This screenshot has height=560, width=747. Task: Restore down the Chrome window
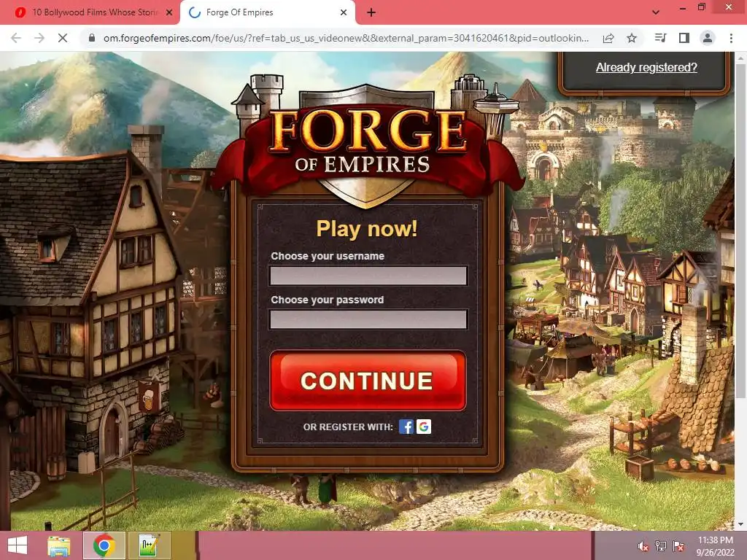tap(702, 7)
